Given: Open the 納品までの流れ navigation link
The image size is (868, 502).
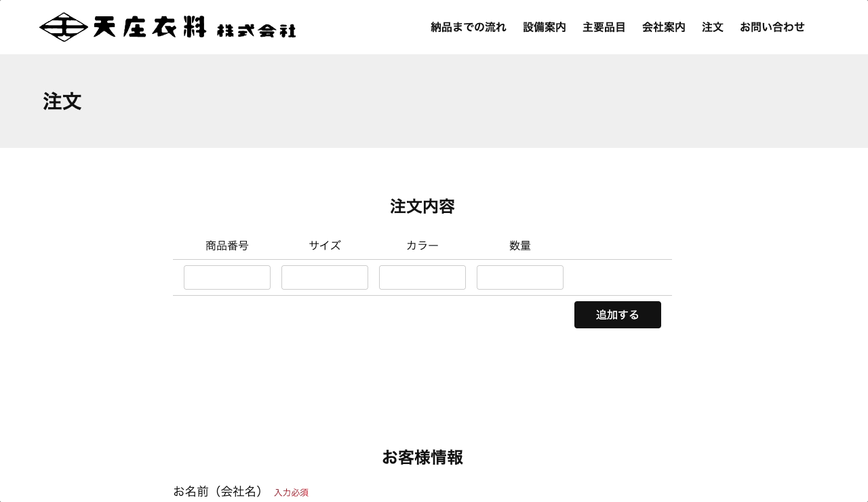Looking at the screenshot, I should [469, 27].
